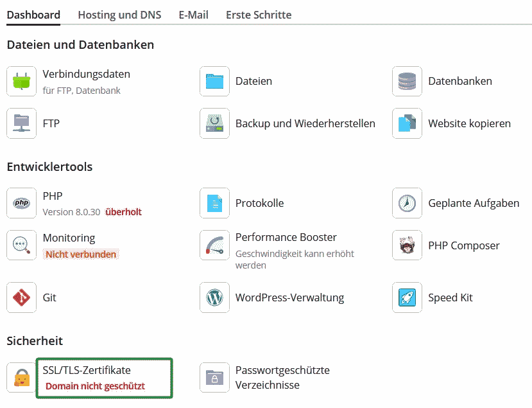Open the SSL/TLS-Zertifikate link
Viewport: 532px width, 408px height.
point(87,370)
